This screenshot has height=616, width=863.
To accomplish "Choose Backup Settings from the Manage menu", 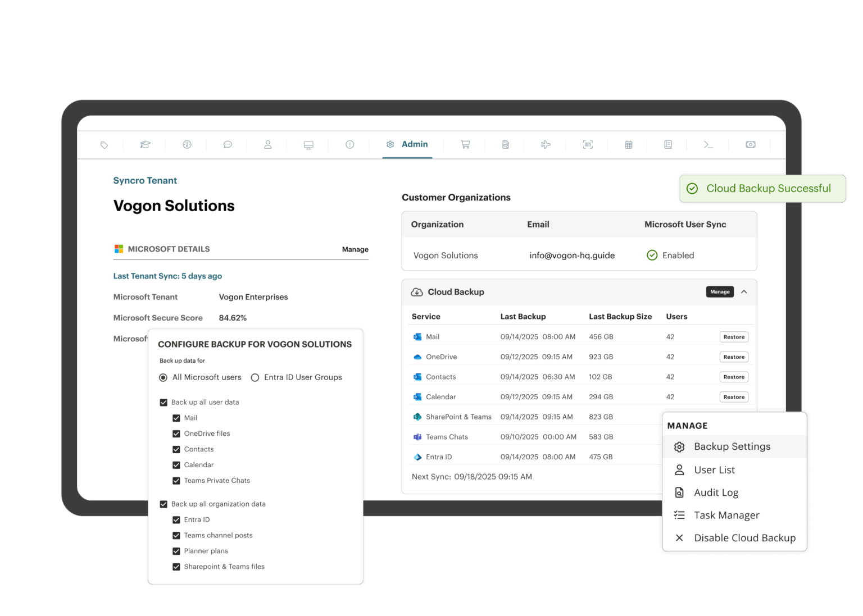I will (x=732, y=446).
